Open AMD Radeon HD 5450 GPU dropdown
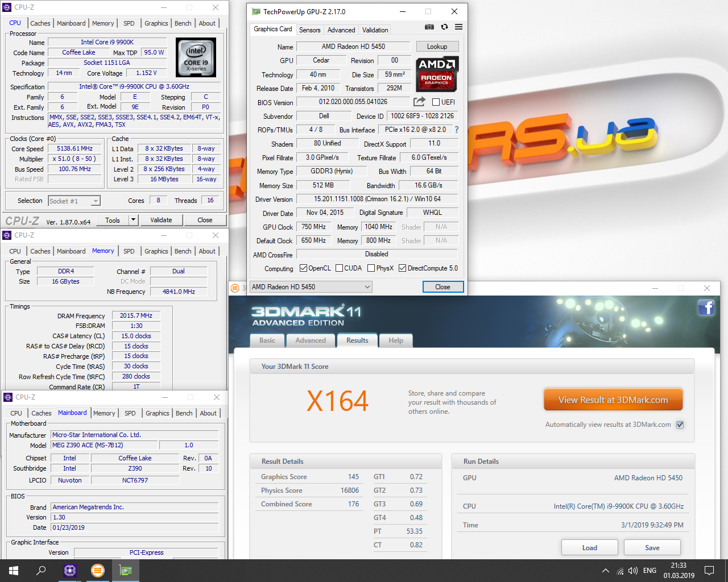 (311, 287)
